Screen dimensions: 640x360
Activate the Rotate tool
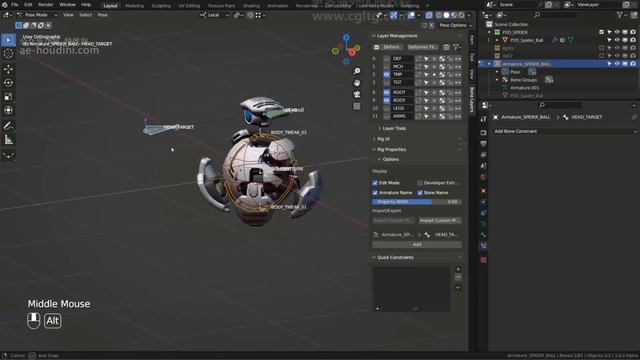click(x=8, y=82)
